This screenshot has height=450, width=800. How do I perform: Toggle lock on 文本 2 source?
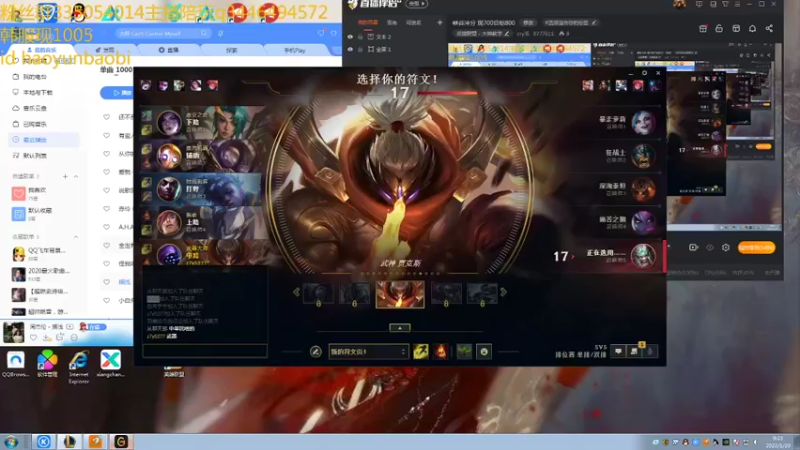click(360, 37)
